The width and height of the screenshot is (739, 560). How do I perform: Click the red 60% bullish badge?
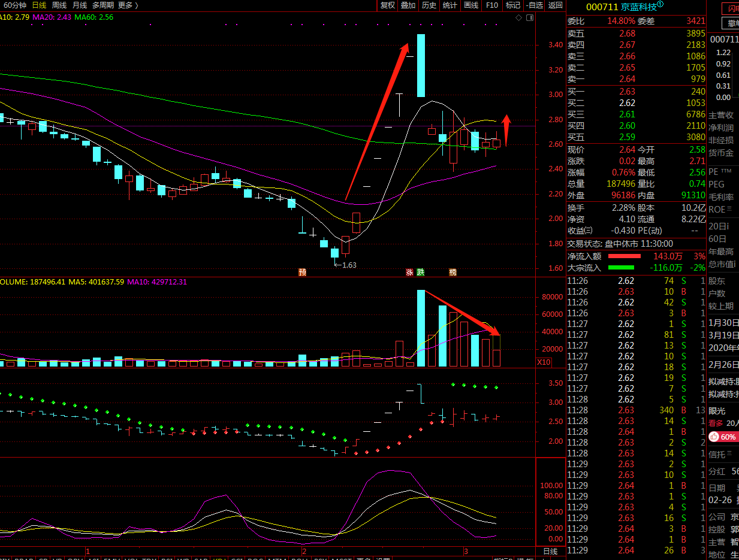[x=724, y=437]
